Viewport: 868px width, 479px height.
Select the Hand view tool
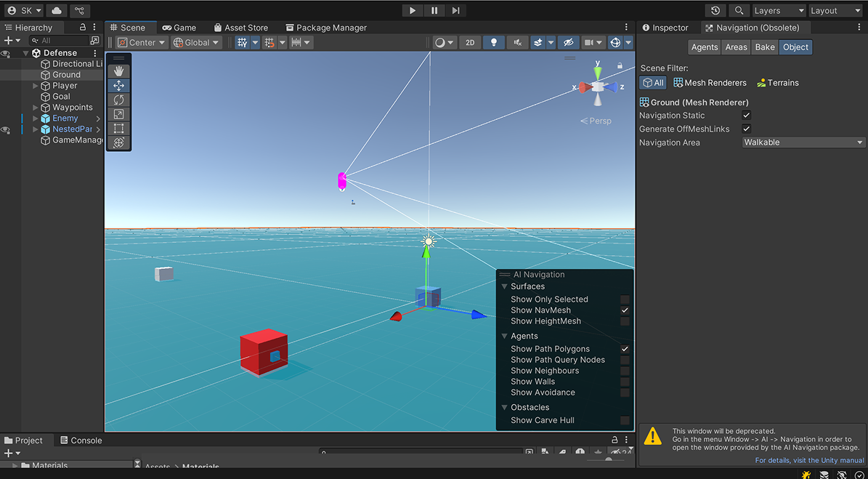[118, 71]
